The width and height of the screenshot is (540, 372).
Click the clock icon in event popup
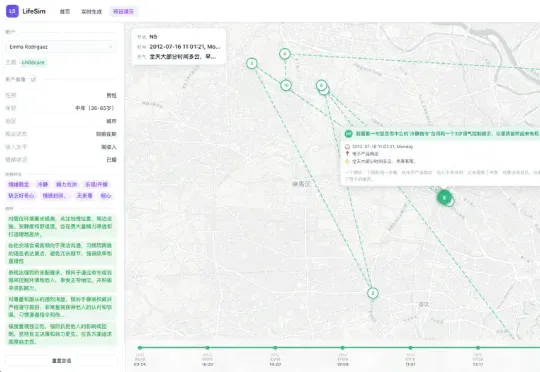coord(347,146)
